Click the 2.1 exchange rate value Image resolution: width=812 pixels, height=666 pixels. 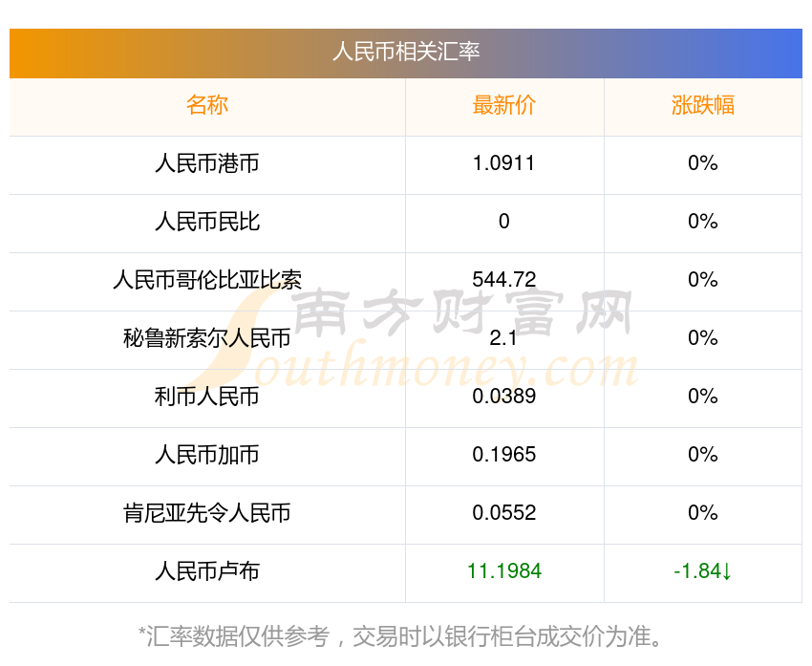[x=503, y=338]
